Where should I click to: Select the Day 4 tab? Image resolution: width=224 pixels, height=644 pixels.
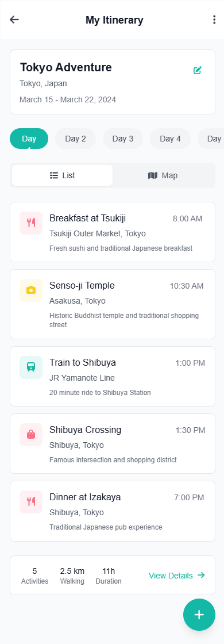click(170, 139)
